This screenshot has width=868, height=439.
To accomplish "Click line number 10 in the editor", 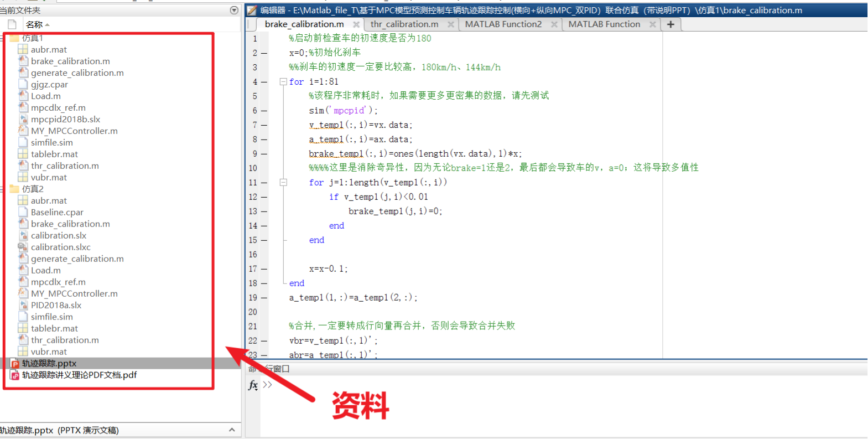I will coord(253,168).
